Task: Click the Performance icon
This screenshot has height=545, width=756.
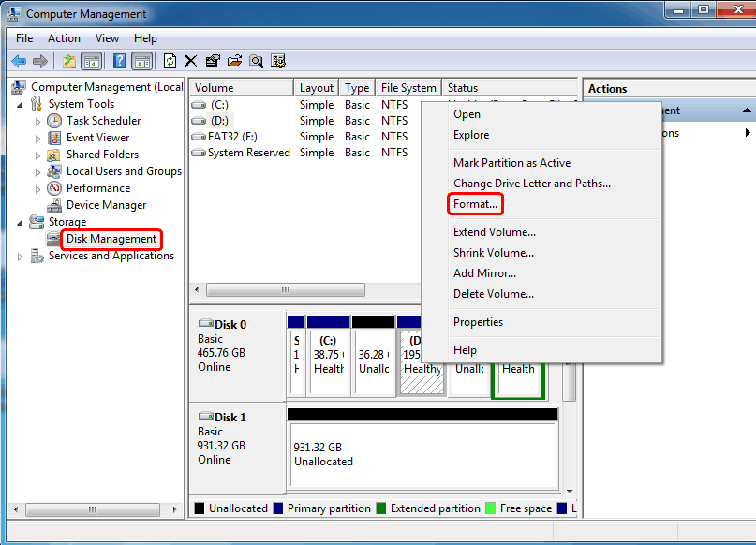Action: [54, 188]
